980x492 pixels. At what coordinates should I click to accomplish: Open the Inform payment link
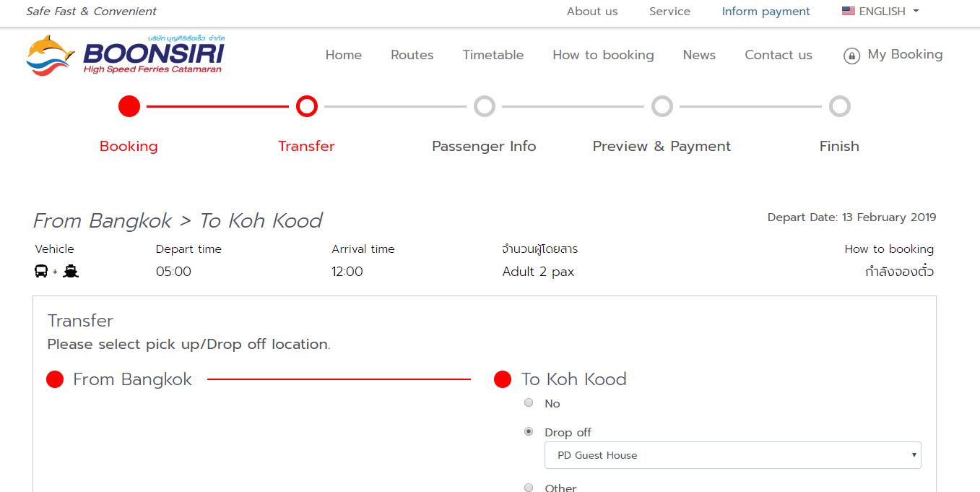(766, 12)
